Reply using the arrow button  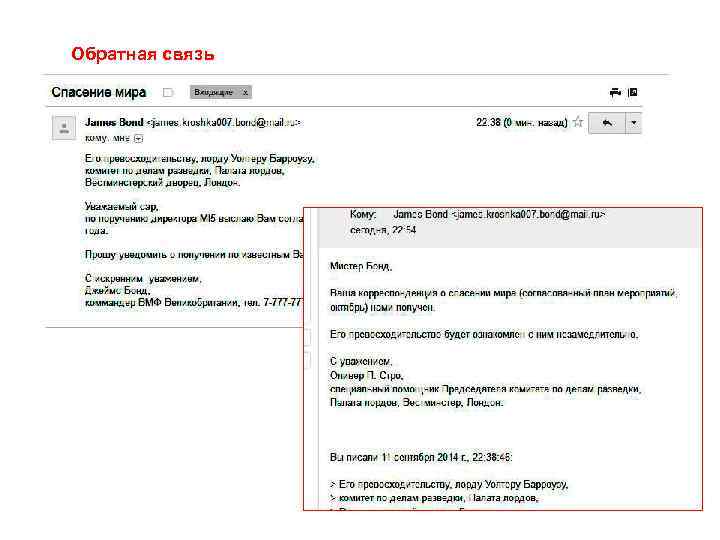tap(607, 123)
